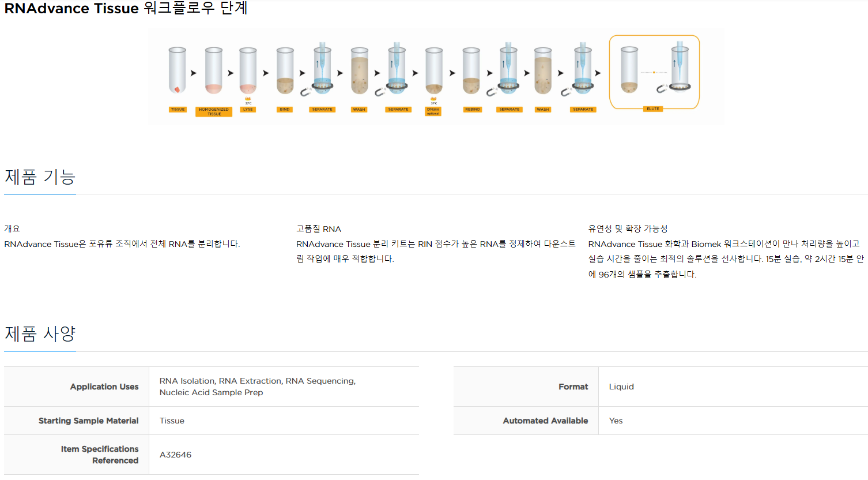Image resolution: width=868 pixels, height=480 pixels.
Task: Click the HOMOGENIZED TISSUE step label
Action: [x=214, y=112]
